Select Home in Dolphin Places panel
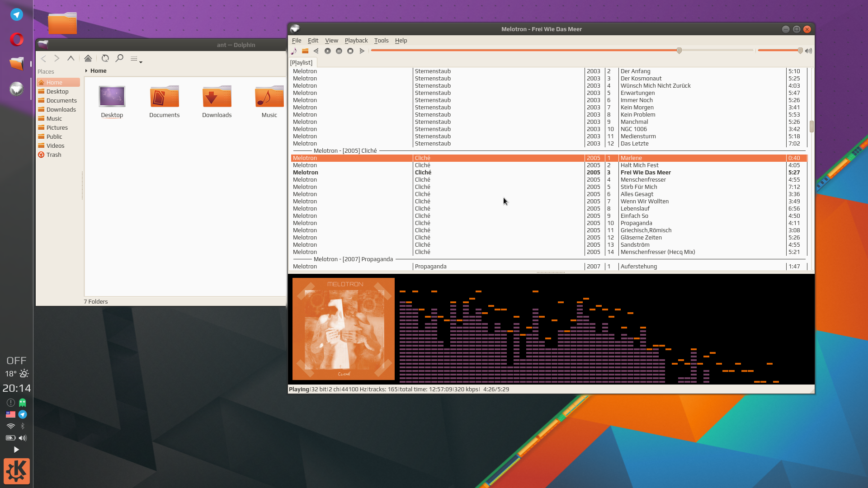The height and width of the screenshot is (488, 868). point(58,82)
